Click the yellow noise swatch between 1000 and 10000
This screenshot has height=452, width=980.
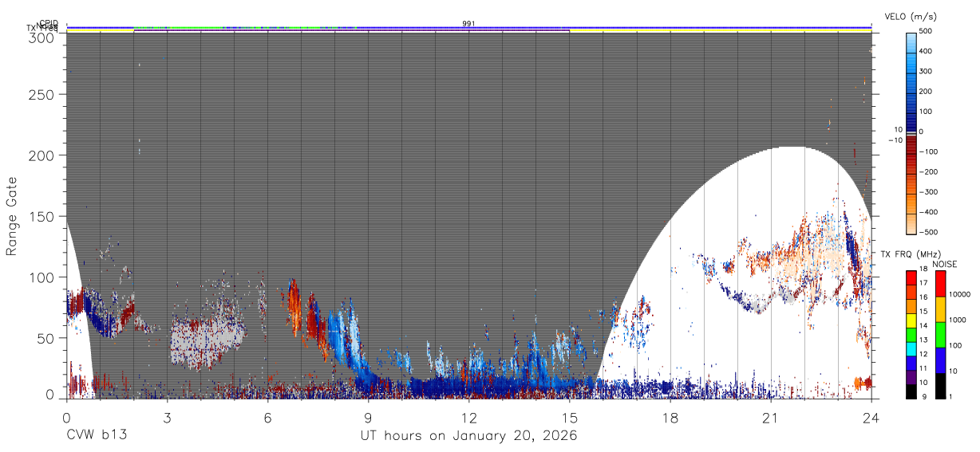(x=939, y=309)
